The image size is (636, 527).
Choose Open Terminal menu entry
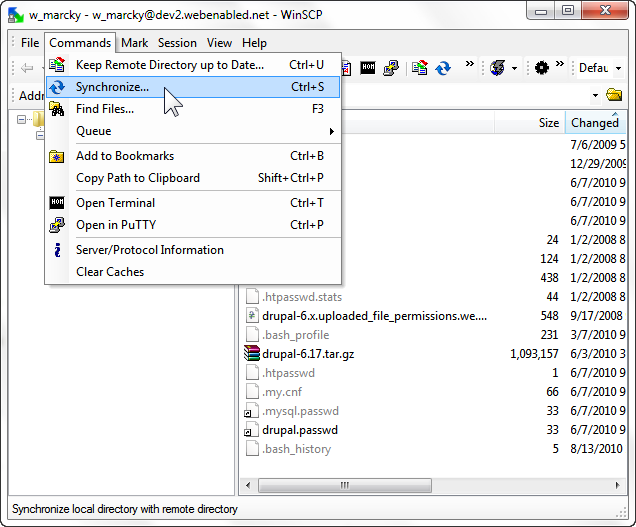pos(193,203)
